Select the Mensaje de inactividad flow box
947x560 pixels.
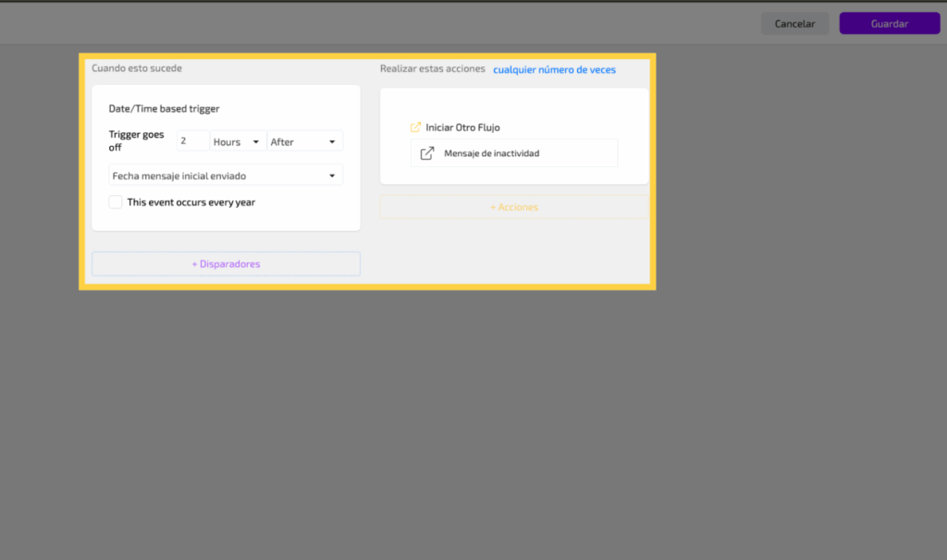point(513,153)
